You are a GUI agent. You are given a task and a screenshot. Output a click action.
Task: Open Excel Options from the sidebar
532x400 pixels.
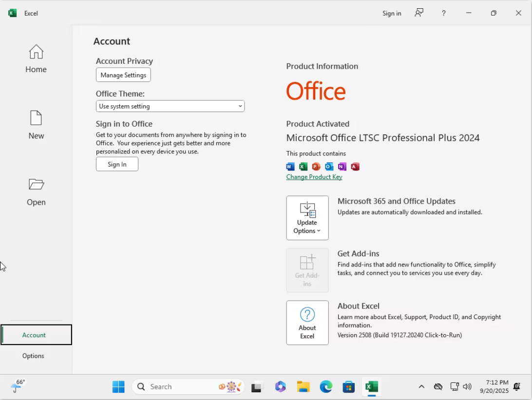coord(33,356)
